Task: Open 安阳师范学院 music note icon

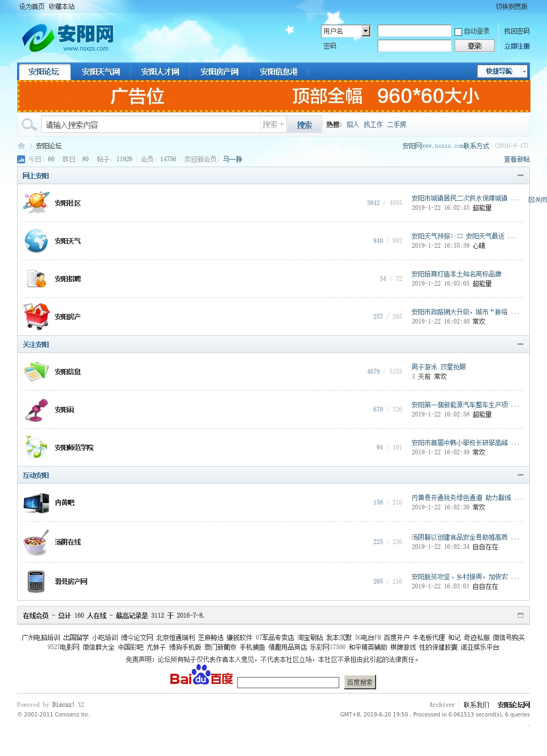Action: coord(36,447)
